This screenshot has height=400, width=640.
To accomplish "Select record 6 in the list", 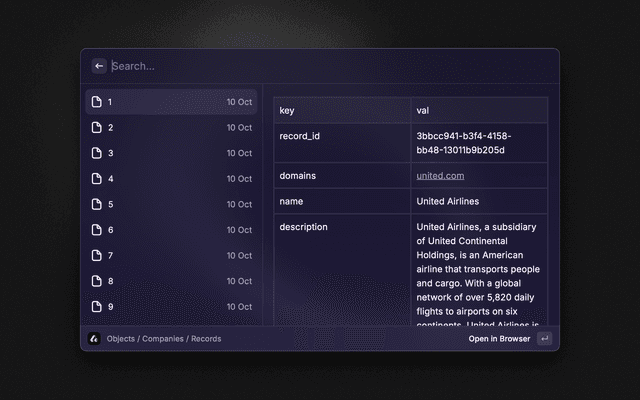I will 170,230.
